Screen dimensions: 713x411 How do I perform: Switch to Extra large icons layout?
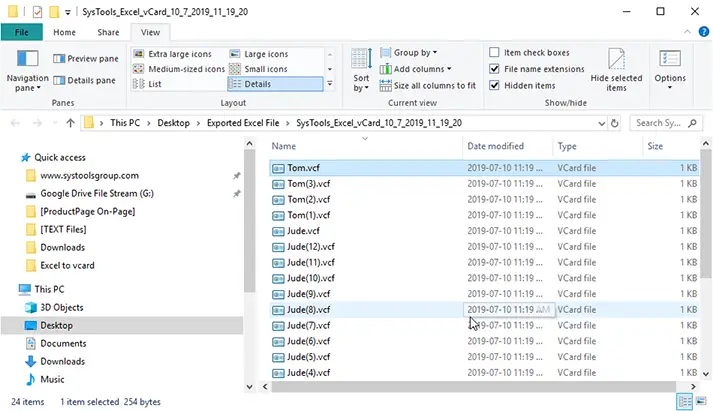pos(173,54)
